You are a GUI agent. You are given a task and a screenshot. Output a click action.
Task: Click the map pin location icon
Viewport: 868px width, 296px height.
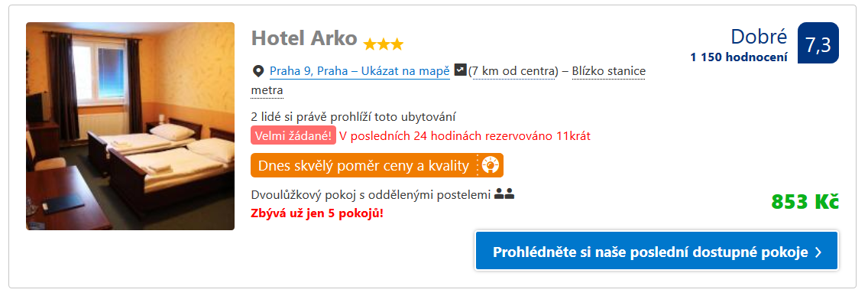pos(257,71)
